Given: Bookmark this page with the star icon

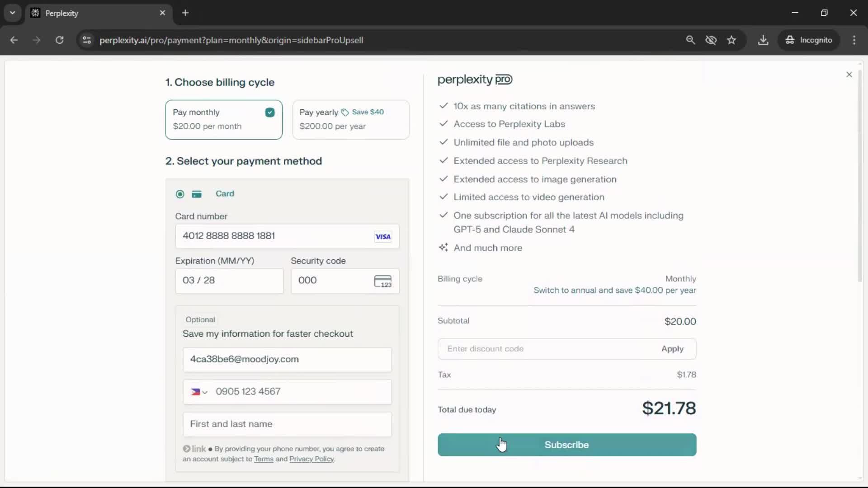Looking at the screenshot, I should (731, 40).
